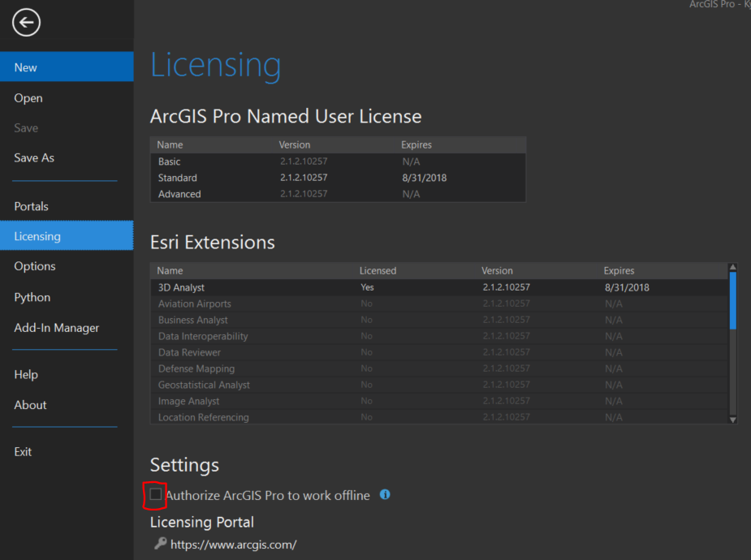Click the 3D Analyst version 2.1.2.10257
Viewport: 751px width, 560px height.
click(x=507, y=287)
